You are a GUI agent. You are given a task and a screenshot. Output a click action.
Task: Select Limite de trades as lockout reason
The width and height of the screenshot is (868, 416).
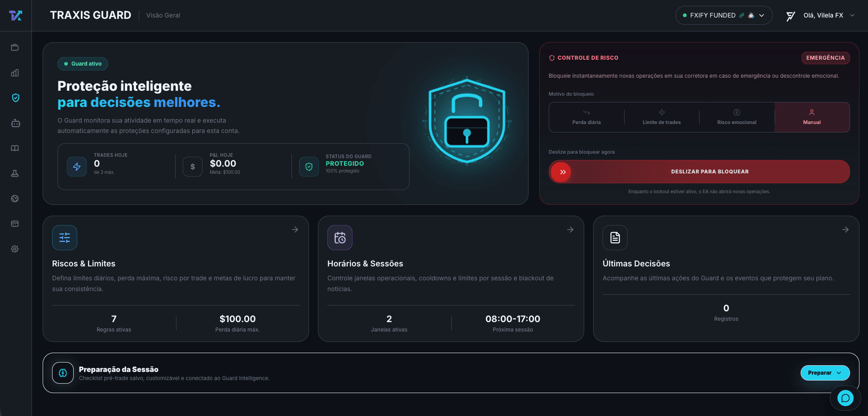[662, 117]
